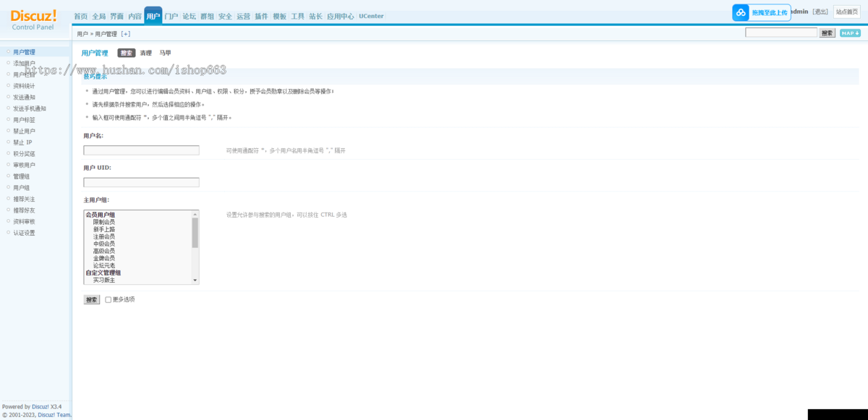Open 资料统计 in the sidebar
Image resolution: width=868 pixels, height=420 pixels.
[24, 86]
